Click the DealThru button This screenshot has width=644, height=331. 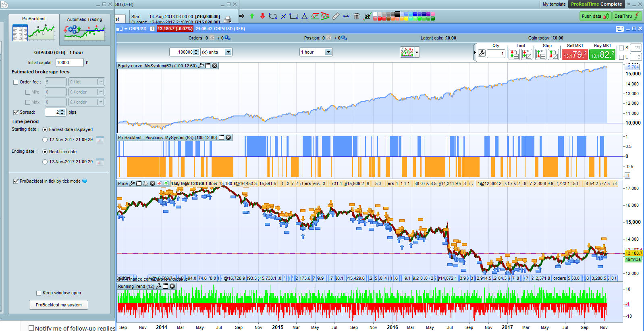(627, 16)
